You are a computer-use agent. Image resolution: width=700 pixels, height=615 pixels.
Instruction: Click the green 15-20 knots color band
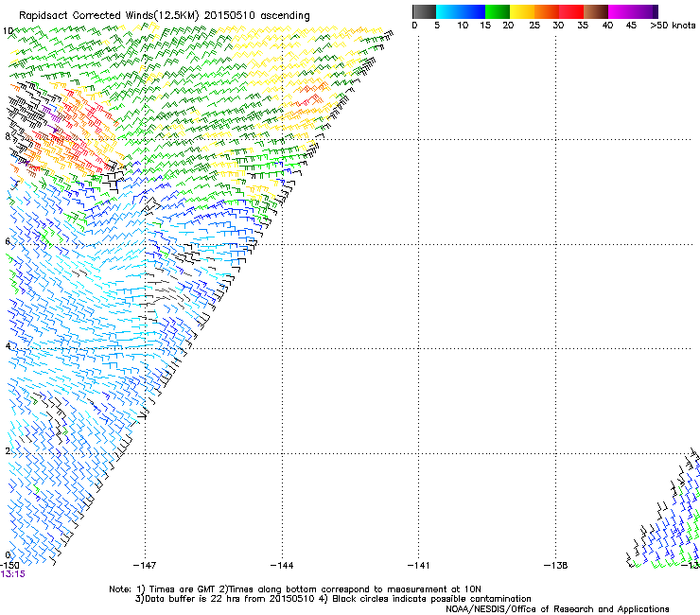(498, 11)
